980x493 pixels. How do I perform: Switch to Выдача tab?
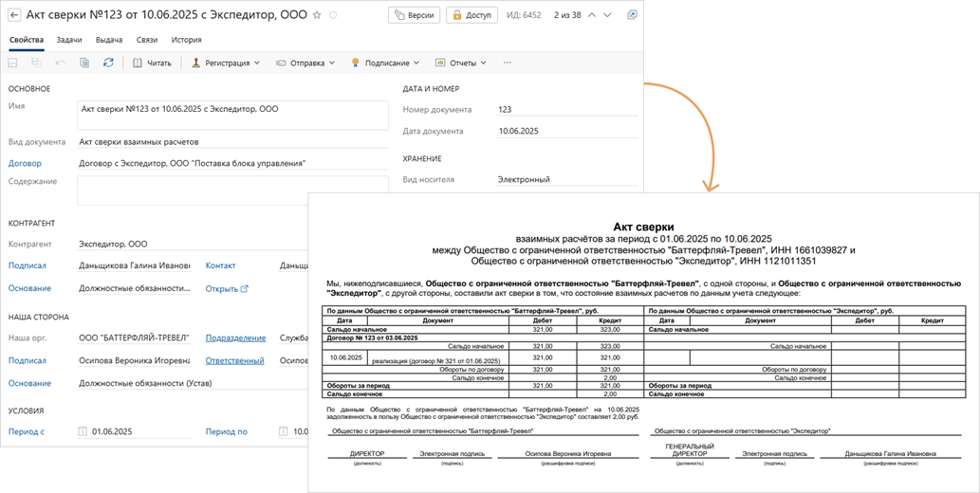pyautogui.click(x=109, y=40)
